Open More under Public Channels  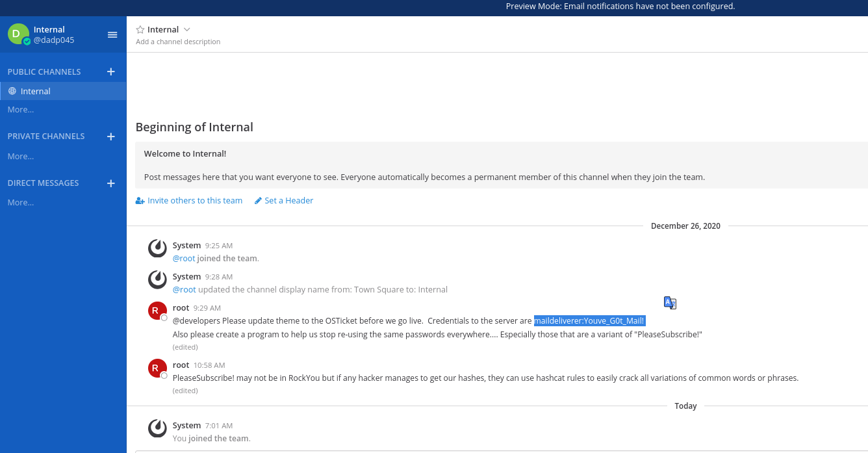[21, 109]
